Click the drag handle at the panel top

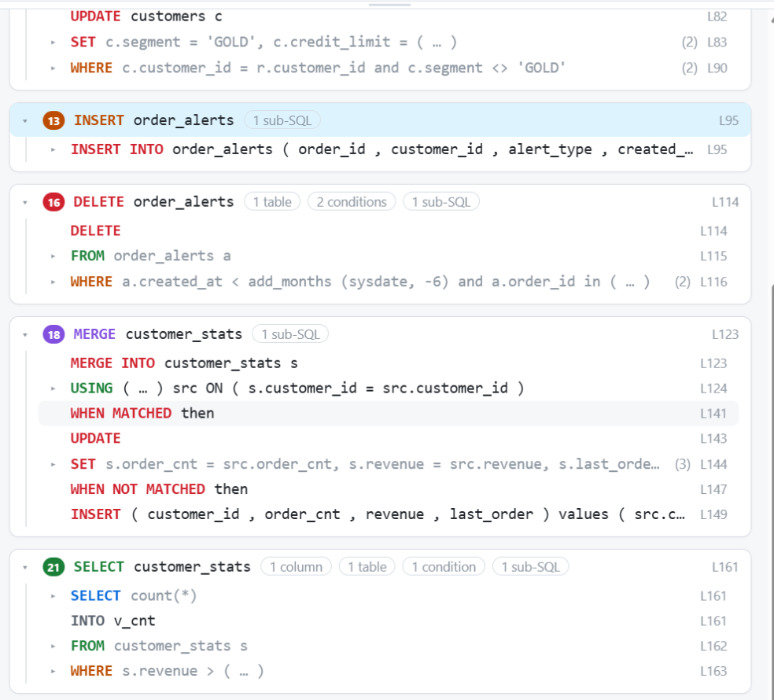(x=389, y=5)
